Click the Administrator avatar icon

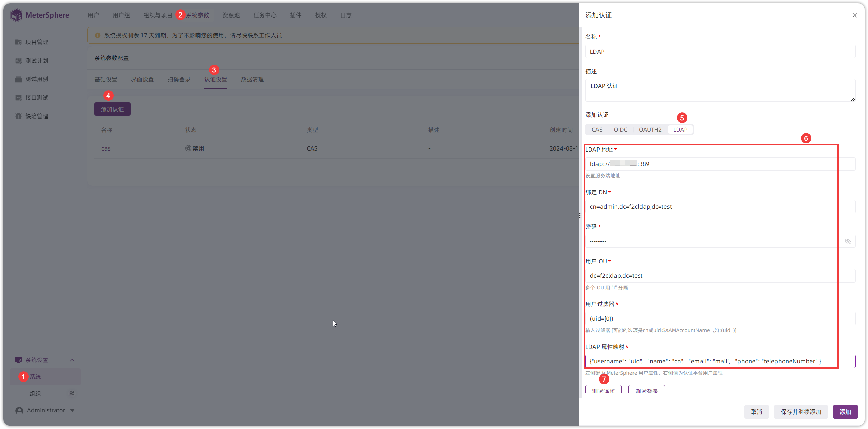19,410
